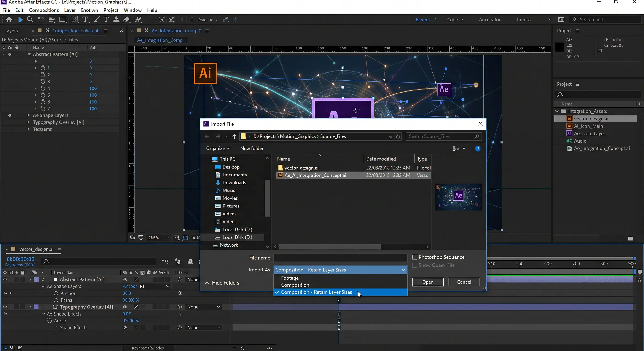The image size is (644, 351).
Task: Close the Import File dialog
Action: [x=480, y=124]
